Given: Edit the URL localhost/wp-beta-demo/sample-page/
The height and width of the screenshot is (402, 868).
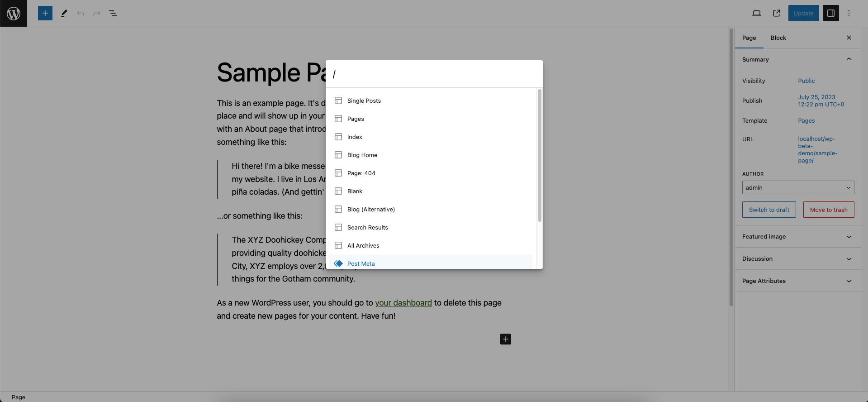Looking at the screenshot, I should [x=818, y=149].
